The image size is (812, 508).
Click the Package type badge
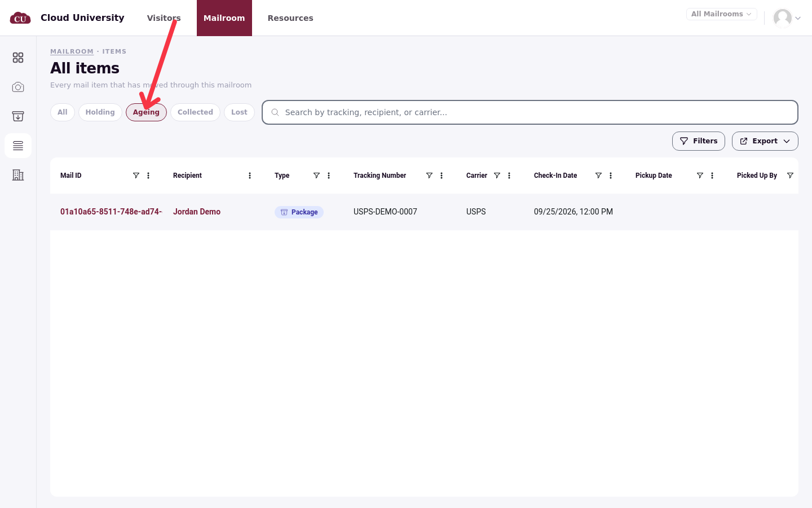coord(299,212)
